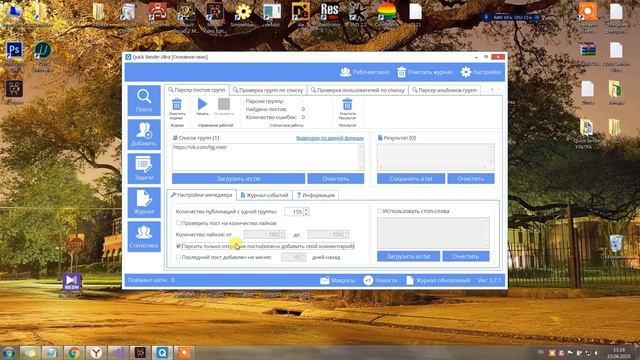
Task: Click Очистить under the Результат box
Action: [471, 179]
